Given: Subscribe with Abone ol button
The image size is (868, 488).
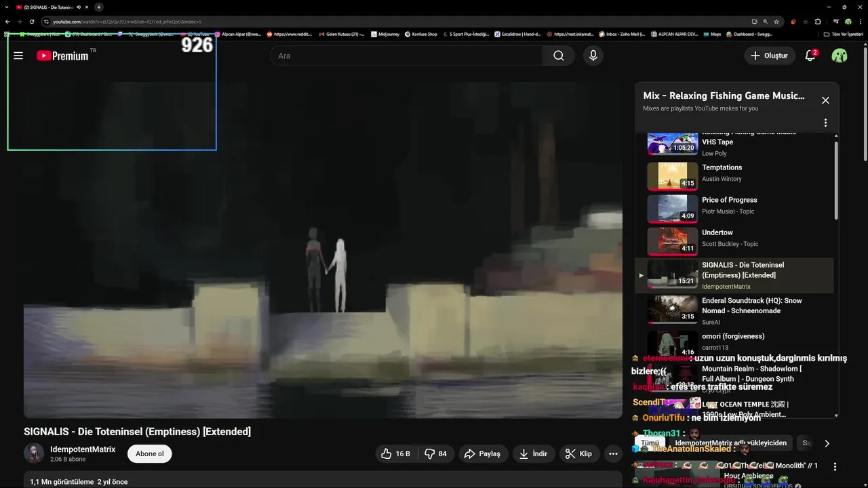Looking at the screenshot, I should point(150,454).
